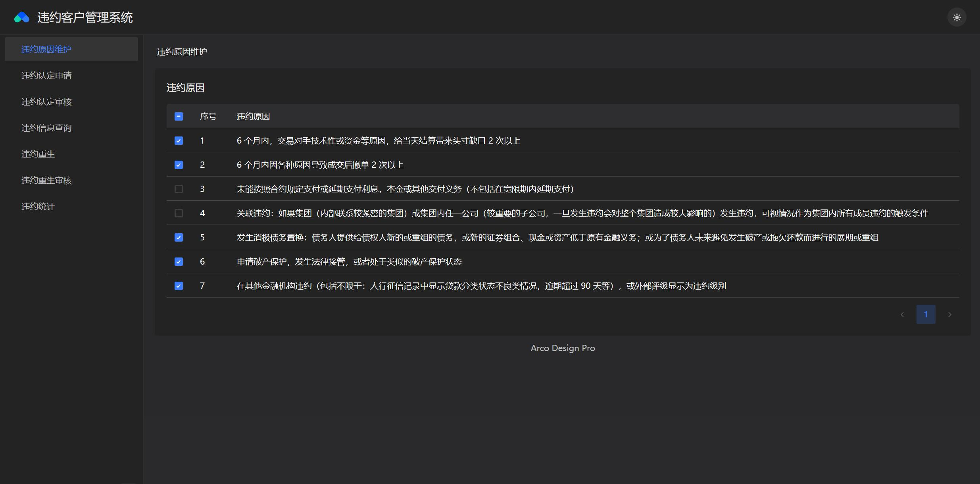
Task: Open 违约信息查询 menu item
Action: pos(46,128)
